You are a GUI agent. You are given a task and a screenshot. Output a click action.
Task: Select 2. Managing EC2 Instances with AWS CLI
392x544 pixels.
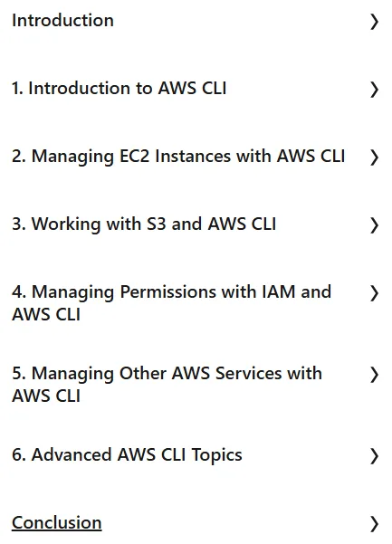178,156
